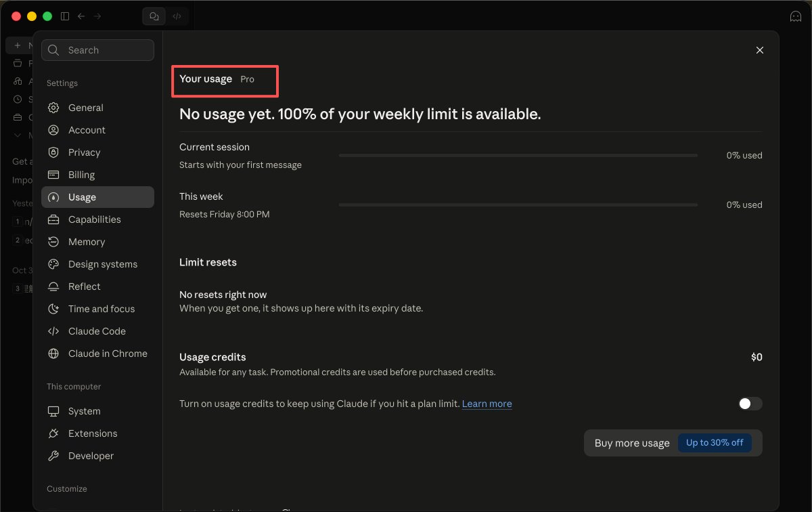Open Extensions plug icon

coord(54,433)
